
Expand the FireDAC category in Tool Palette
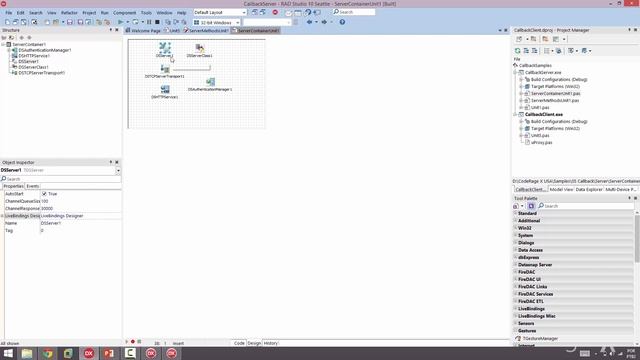pos(516,272)
